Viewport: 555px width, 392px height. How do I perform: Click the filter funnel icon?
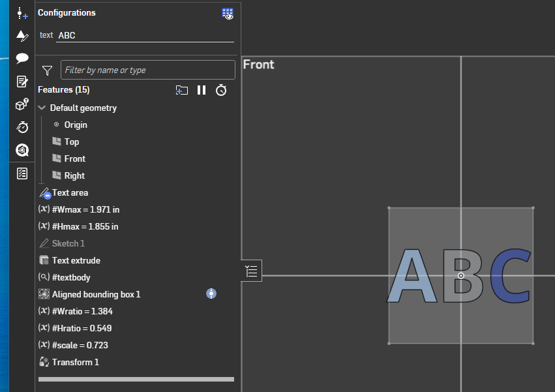pos(47,70)
